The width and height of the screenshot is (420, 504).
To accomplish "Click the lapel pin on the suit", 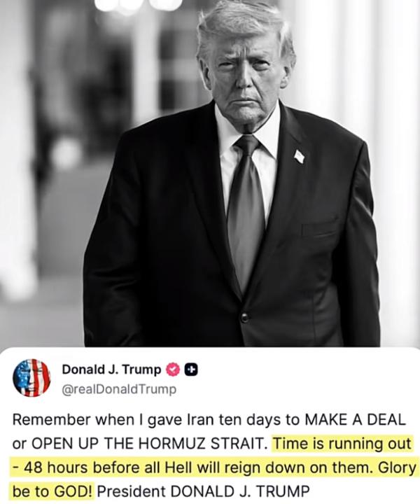I will coord(299,157).
